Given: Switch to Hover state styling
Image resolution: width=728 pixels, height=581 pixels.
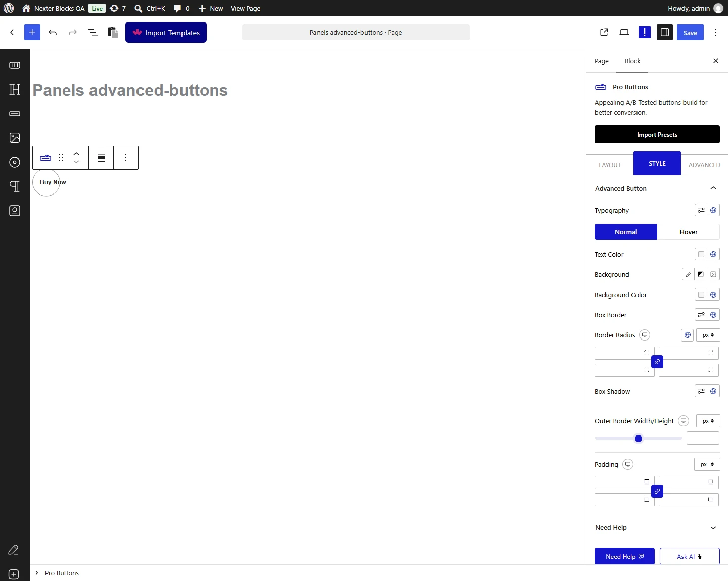Looking at the screenshot, I should pos(689,232).
